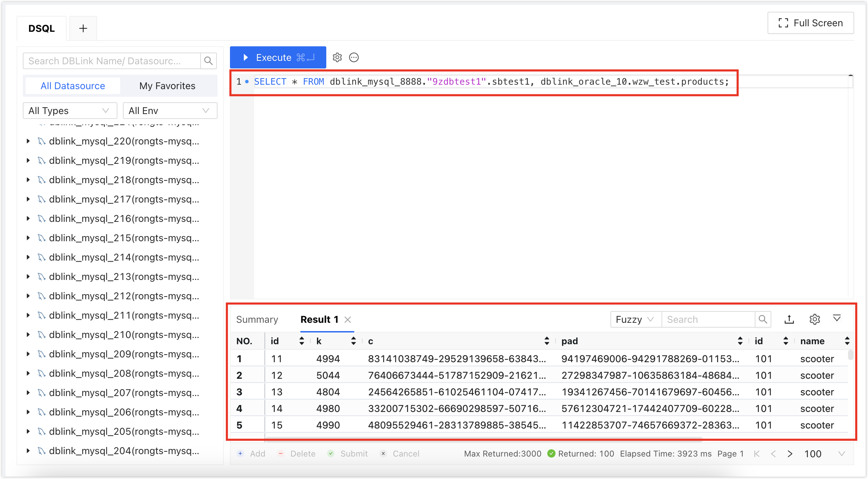The image size is (868, 479).
Task: Sort by the name column
Action: [x=847, y=341]
